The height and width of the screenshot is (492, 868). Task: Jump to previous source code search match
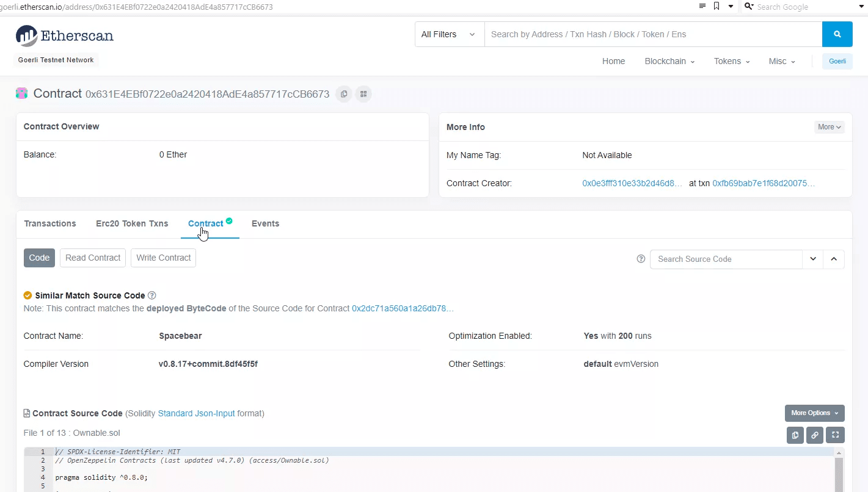click(834, 259)
